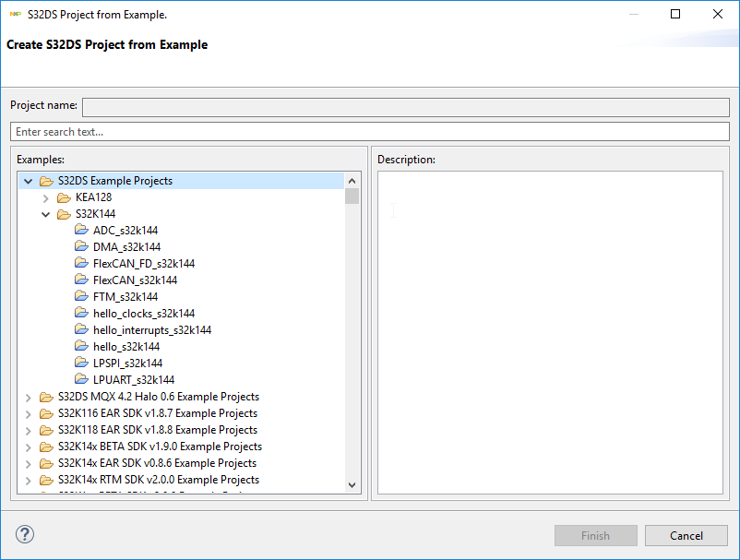This screenshot has width=740, height=560.
Task: Select S32K118 EAR SDK v1.8.8 Example Projects label
Action: [158, 430]
